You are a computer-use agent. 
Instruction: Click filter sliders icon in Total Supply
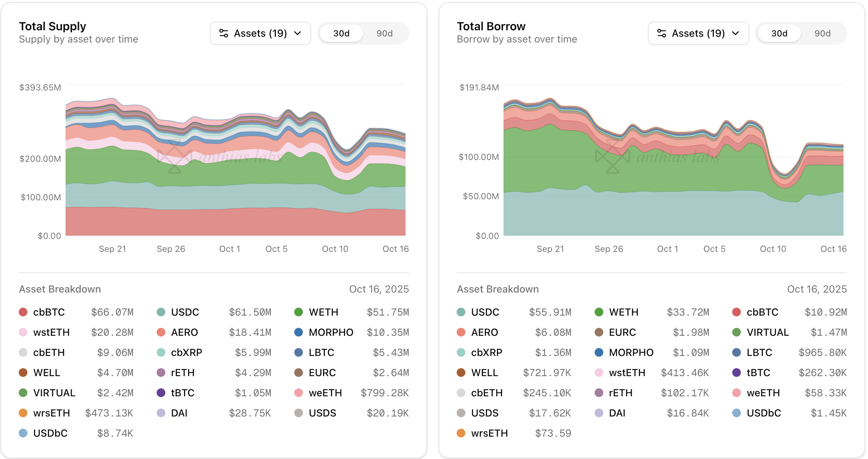[224, 34]
